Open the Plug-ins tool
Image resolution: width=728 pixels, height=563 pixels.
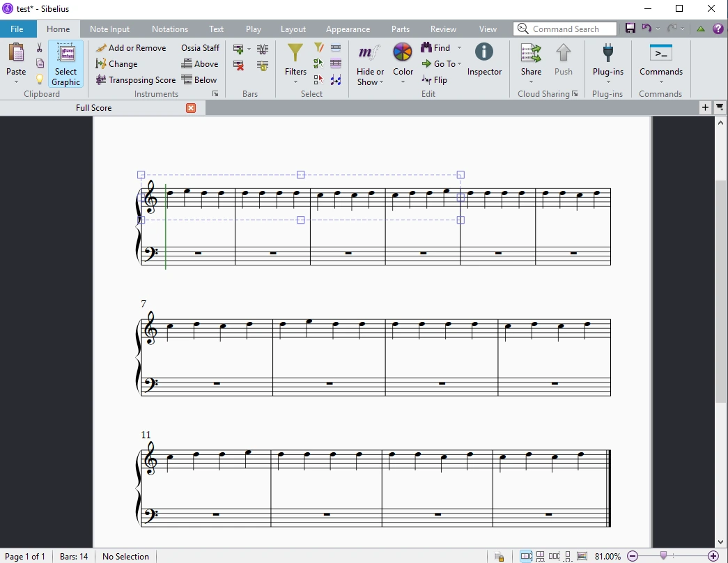[607, 63]
